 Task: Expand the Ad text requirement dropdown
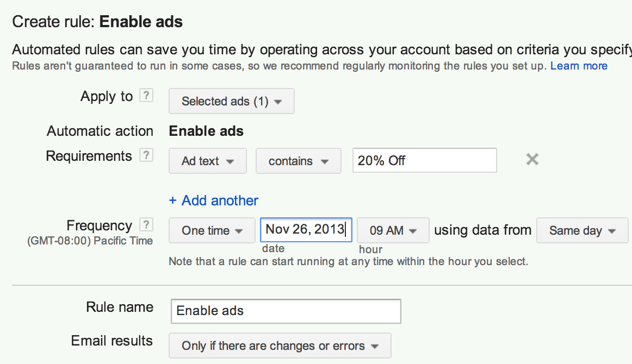tap(208, 161)
